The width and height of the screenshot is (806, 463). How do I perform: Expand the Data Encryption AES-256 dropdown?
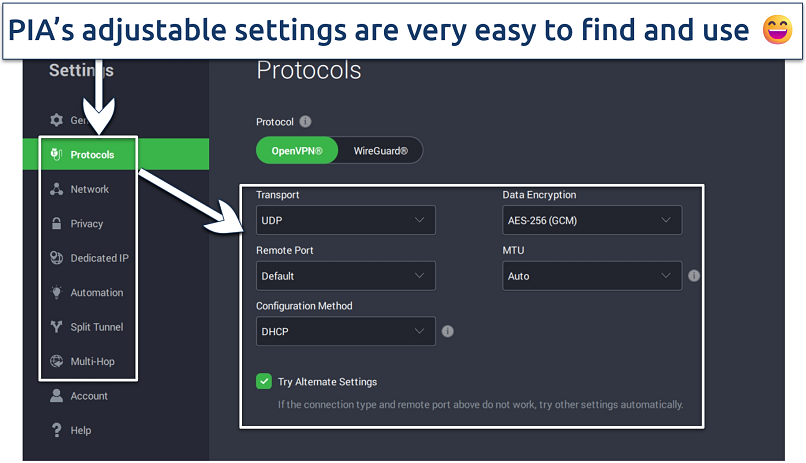pyautogui.click(x=591, y=220)
